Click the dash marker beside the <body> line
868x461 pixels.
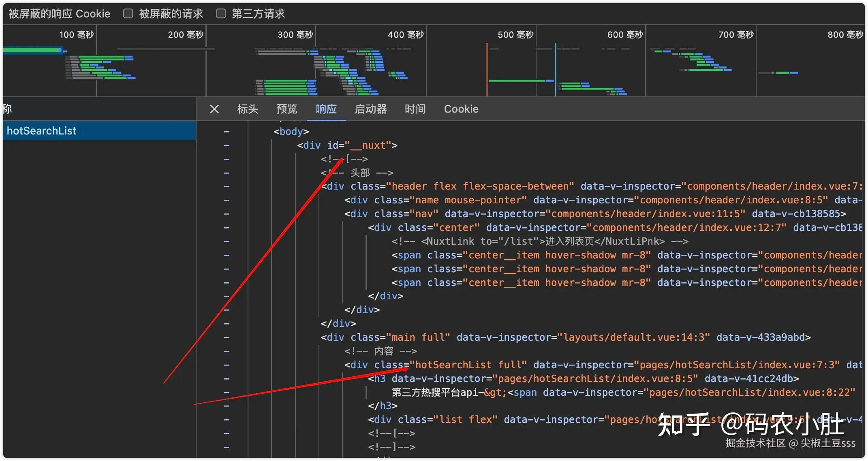[x=227, y=132]
